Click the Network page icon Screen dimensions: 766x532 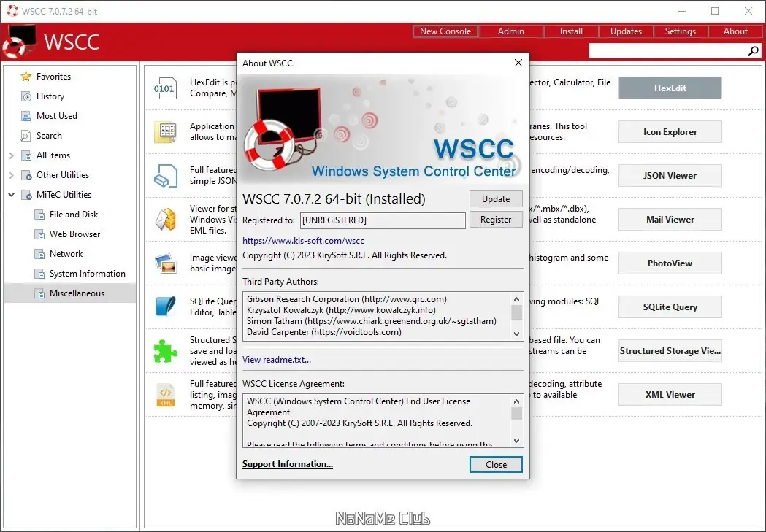(x=39, y=254)
